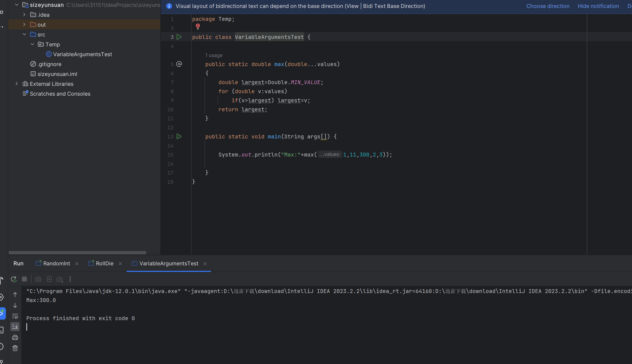The height and width of the screenshot is (364, 632).
Task: Toggle soft-wrap in the console
Action: [x=15, y=316]
